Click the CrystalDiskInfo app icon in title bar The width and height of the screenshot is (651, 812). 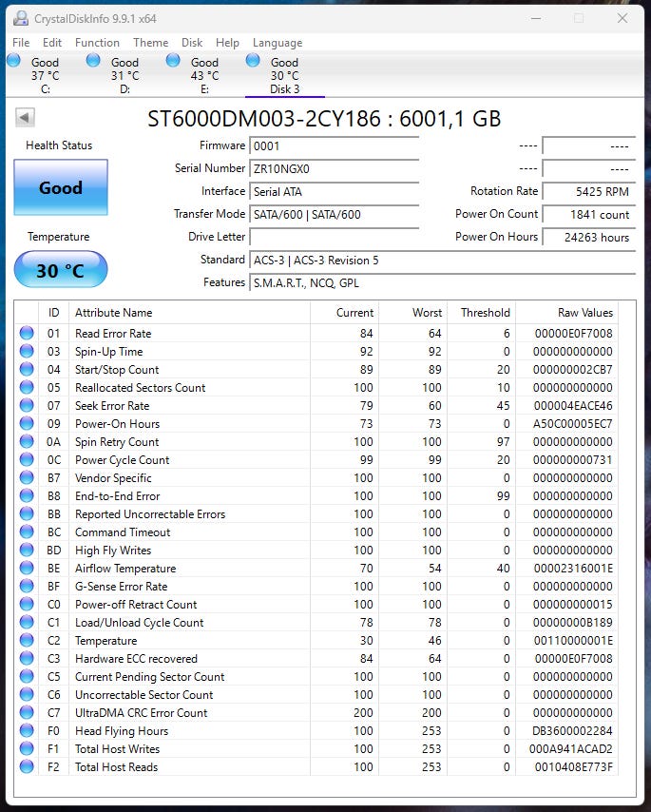[21, 19]
